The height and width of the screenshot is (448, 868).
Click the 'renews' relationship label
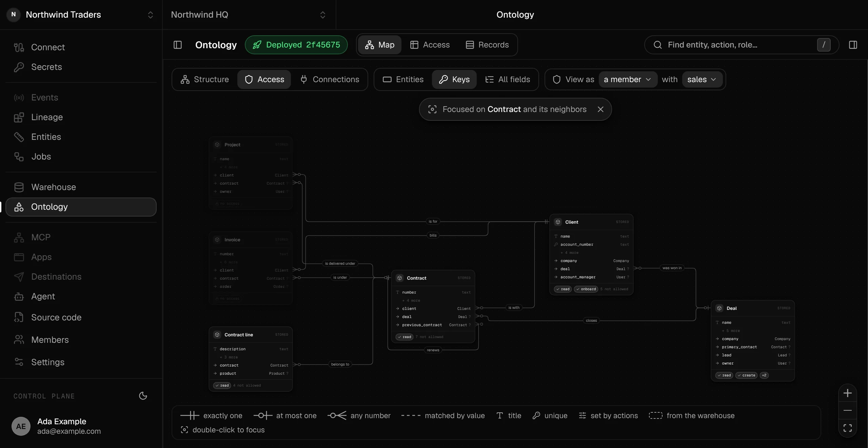(433, 350)
